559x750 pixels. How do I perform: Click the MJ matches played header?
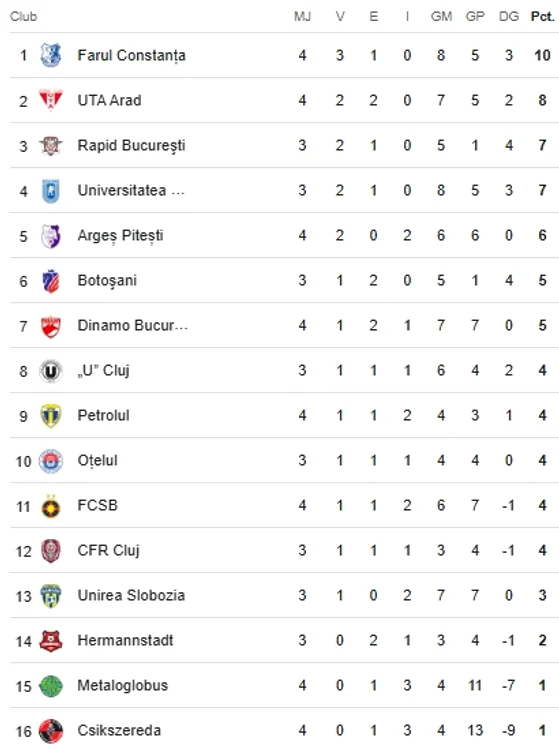[x=302, y=16]
